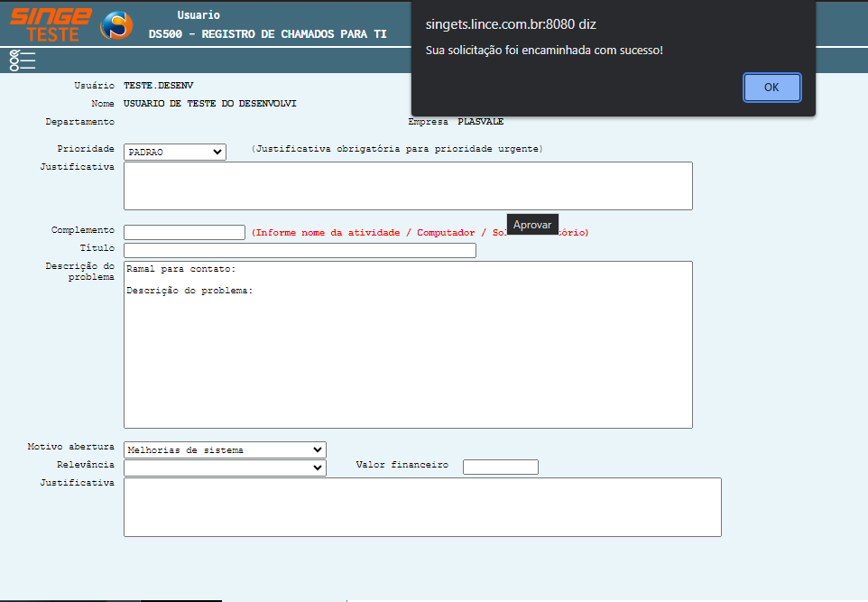
Task: Open the checklist menu icon
Action: [23, 60]
